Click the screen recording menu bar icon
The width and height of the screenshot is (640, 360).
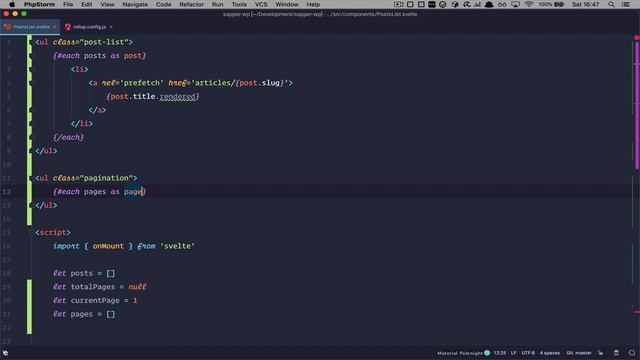click(399, 4)
